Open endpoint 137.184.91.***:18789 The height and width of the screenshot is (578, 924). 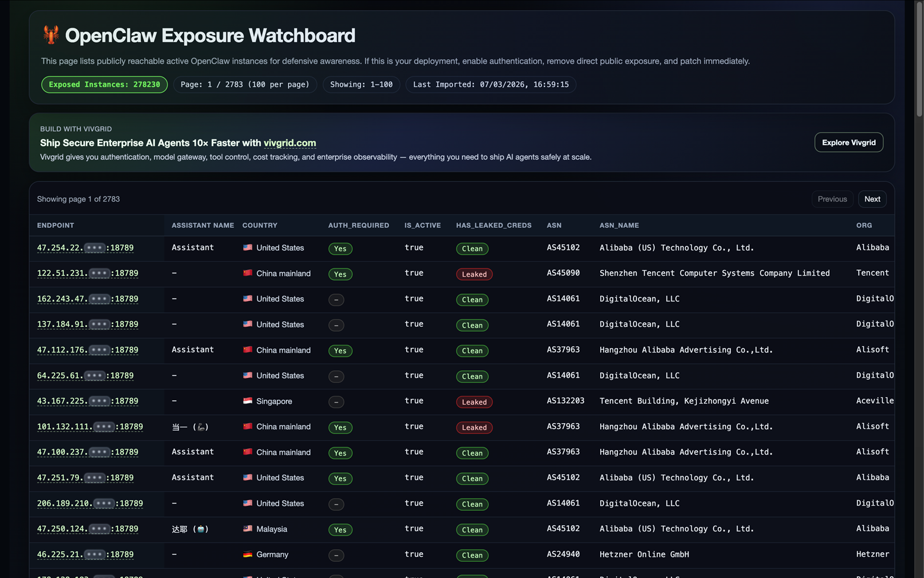[88, 325]
